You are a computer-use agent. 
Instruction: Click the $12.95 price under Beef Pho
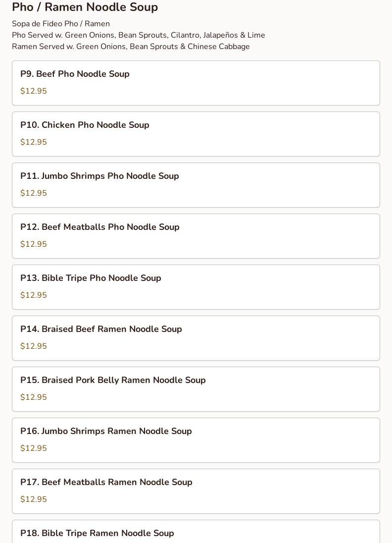tap(34, 91)
